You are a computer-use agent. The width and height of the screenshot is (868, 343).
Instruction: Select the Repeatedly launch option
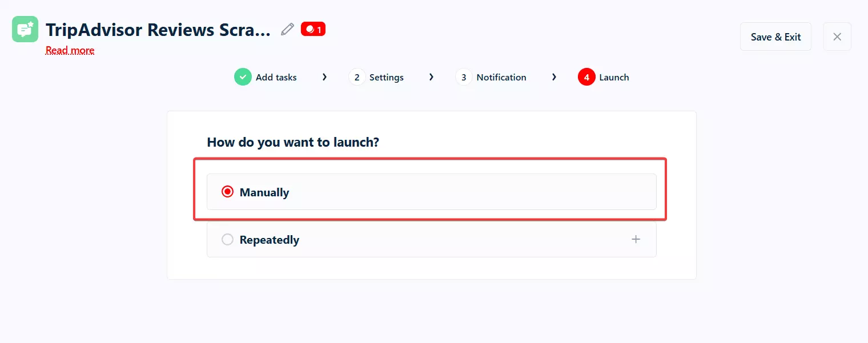[x=227, y=239]
